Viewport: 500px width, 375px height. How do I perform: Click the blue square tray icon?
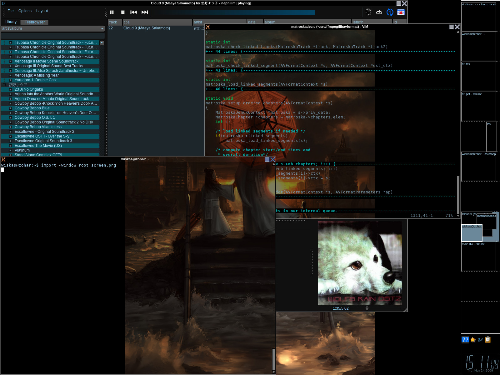pyautogui.click(x=465, y=339)
